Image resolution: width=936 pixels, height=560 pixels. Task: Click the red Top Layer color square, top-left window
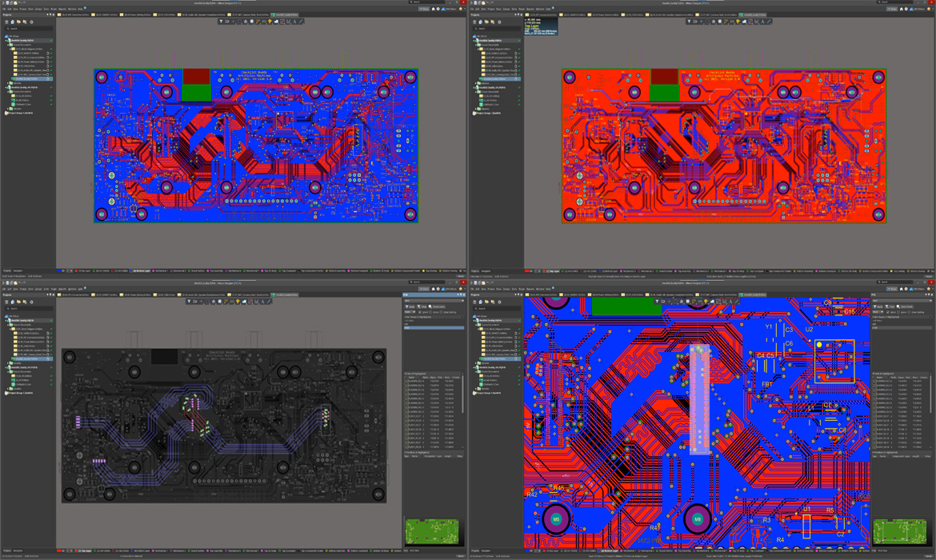point(76,271)
